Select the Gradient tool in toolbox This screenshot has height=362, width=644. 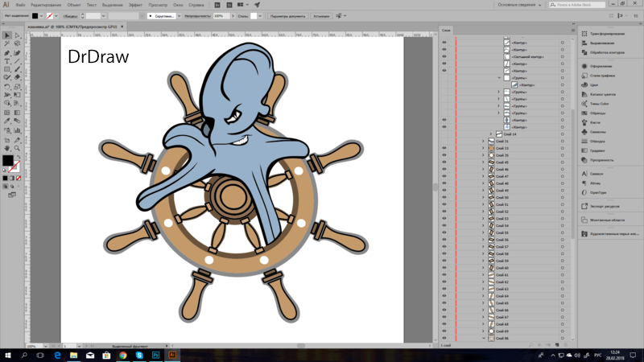click(x=17, y=113)
